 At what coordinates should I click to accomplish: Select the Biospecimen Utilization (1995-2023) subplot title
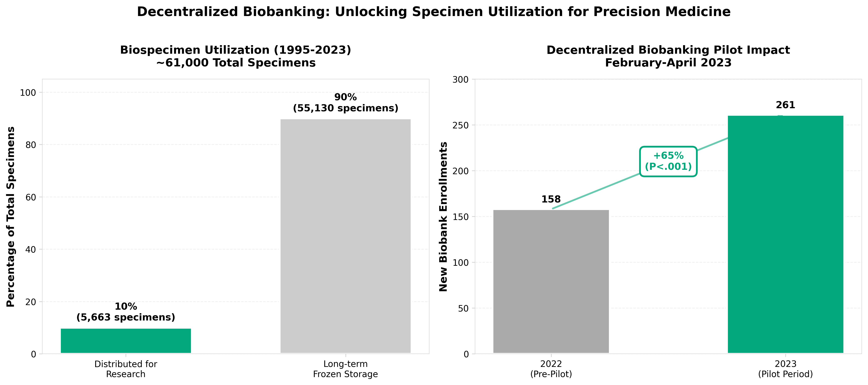point(236,56)
